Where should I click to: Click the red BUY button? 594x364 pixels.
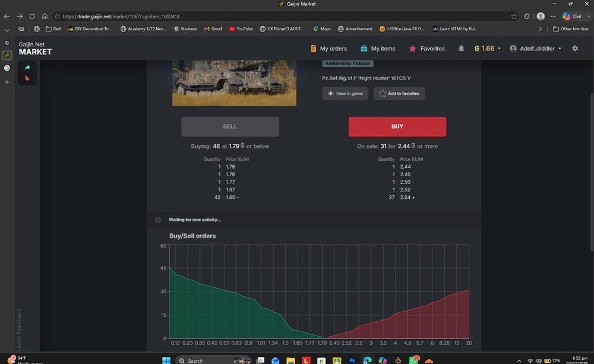[397, 126]
